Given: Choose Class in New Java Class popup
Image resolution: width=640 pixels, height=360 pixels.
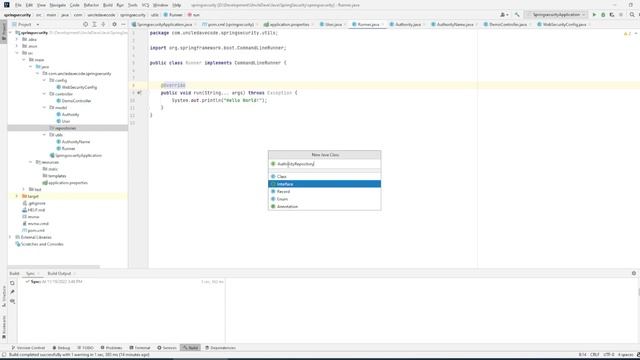Looking at the screenshot, I should [x=324, y=176].
